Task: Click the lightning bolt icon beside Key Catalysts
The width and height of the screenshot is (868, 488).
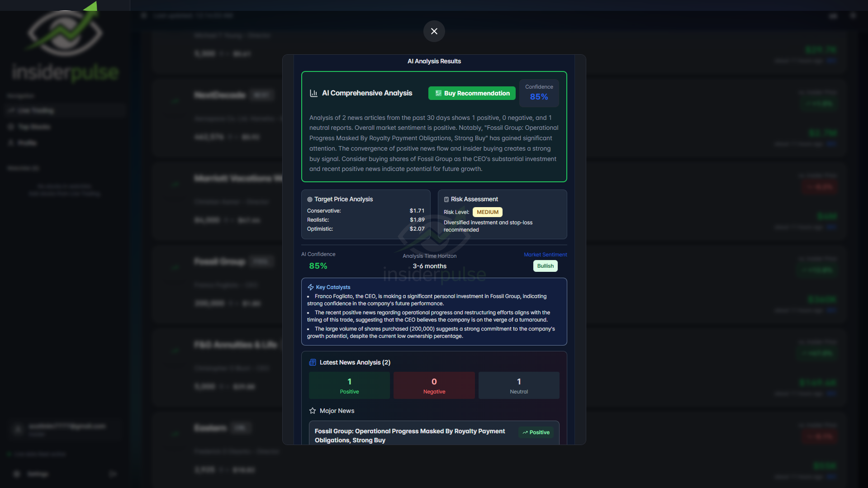Action: pyautogui.click(x=311, y=287)
